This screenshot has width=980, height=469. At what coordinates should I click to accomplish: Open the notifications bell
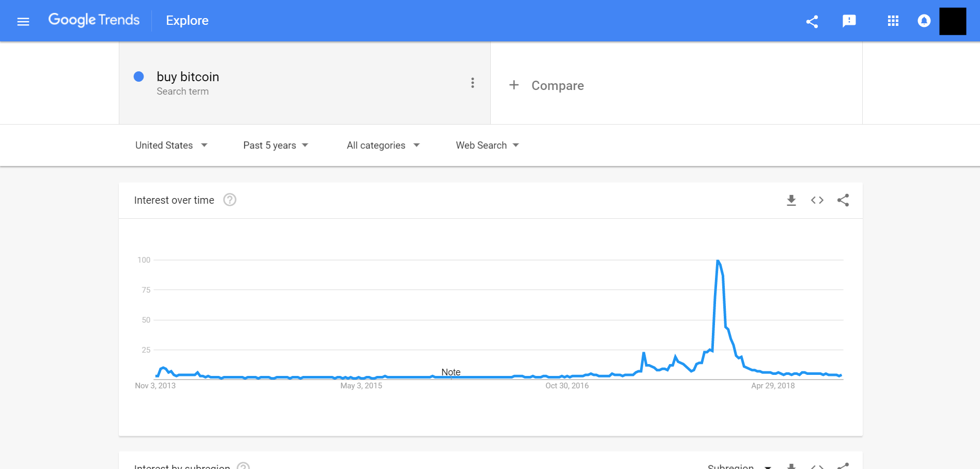[x=924, y=21]
